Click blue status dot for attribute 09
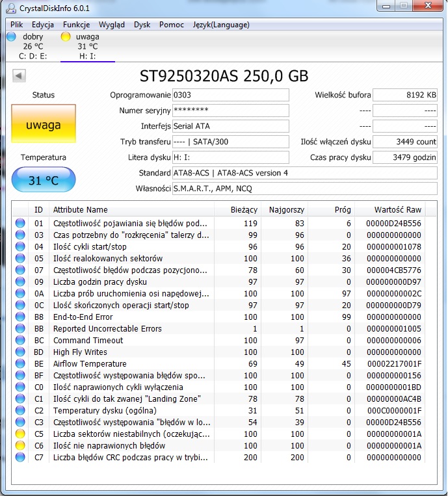Image resolution: width=448 pixels, height=496 pixels. 20,281
